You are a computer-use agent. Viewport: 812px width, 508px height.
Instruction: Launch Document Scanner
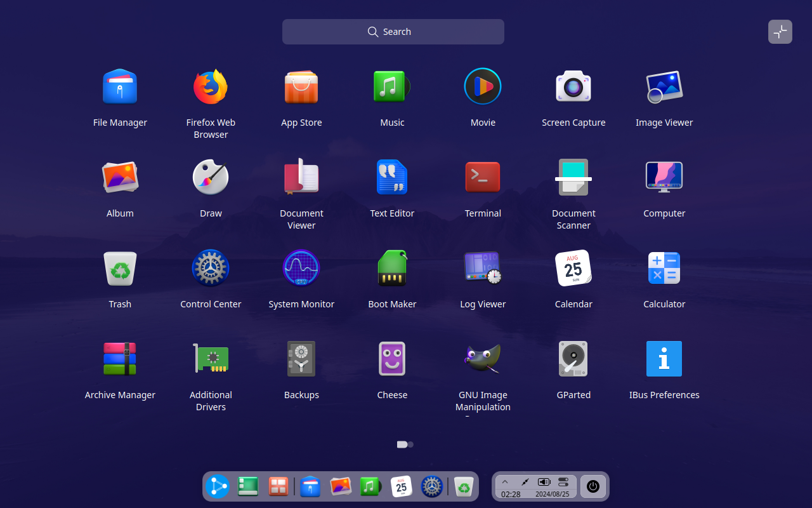[573, 177]
